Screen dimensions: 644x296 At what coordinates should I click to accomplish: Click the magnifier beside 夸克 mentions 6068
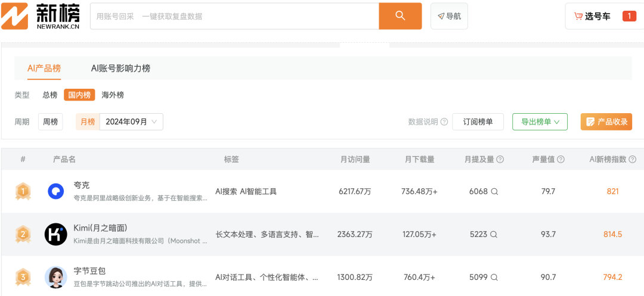pos(494,191)
